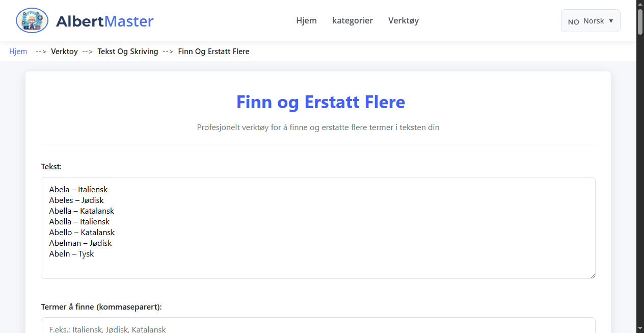Screen dimensions: 644x333
Task: Click the AlbertMaster brand name text
Action: coord(105,20)
